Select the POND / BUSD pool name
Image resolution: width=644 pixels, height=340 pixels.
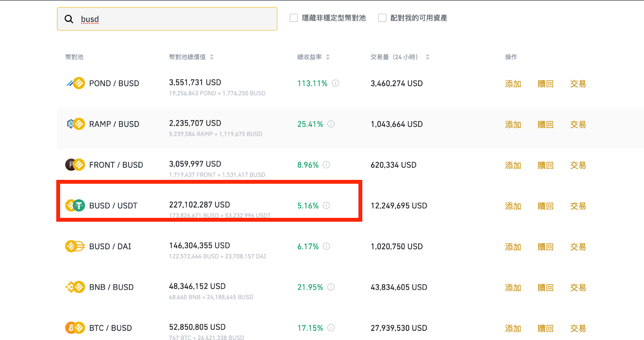[x=114, y=83]
